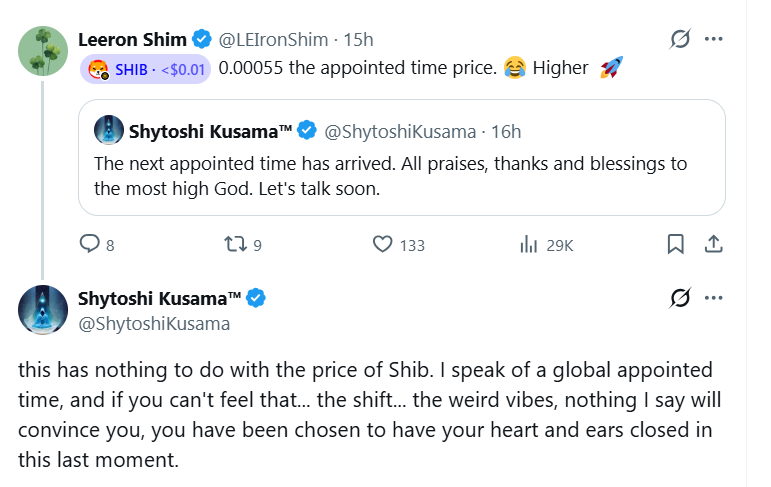Viewport: 771px width, 487px height.
Task: View analytics for Leeron's post
Action: [529, 244]
